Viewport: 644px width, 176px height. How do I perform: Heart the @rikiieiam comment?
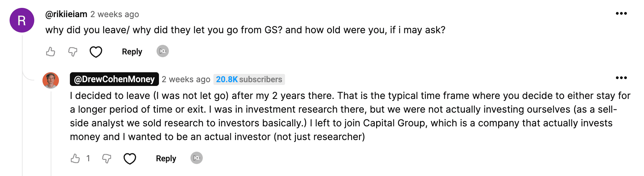coord(96,52)
